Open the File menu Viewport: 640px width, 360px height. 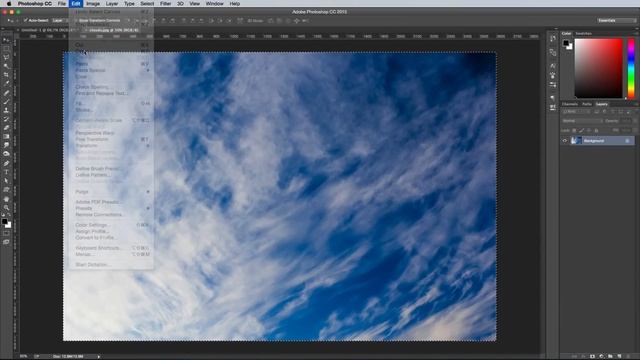point(62,4)
